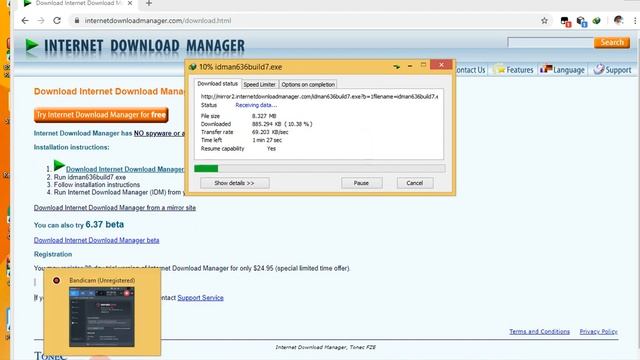
Task: Open Terms and Conditions link
Action: click(x=539, y=331)
